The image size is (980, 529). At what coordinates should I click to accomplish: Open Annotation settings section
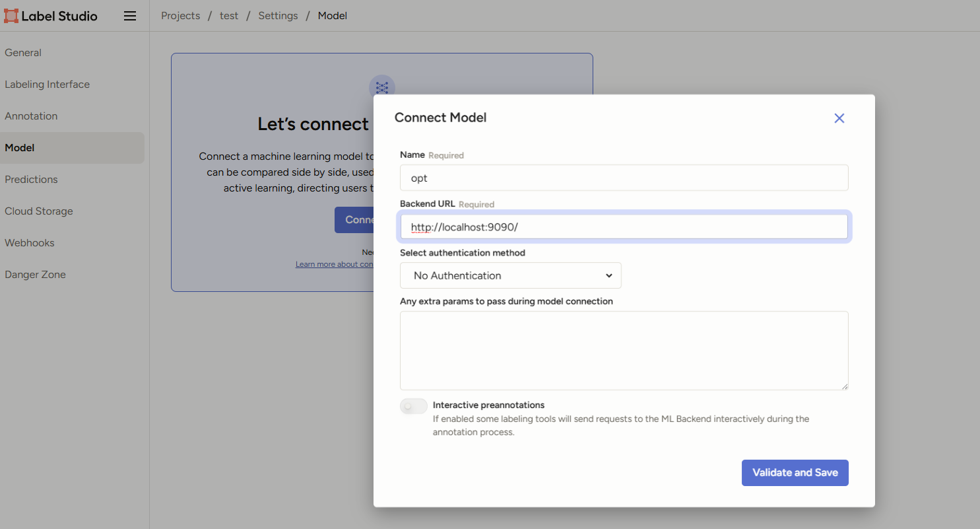(x=31, y=116)
